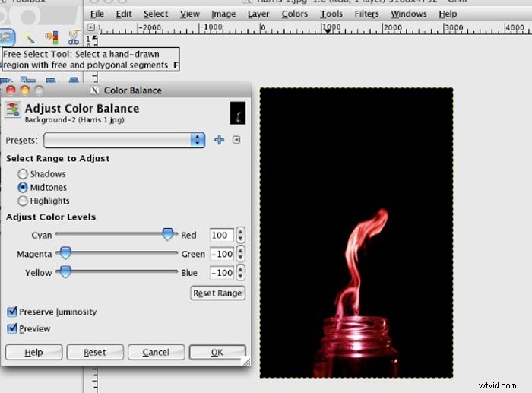Click the Cyan-Red value stepper arrows

pos(241,236)
